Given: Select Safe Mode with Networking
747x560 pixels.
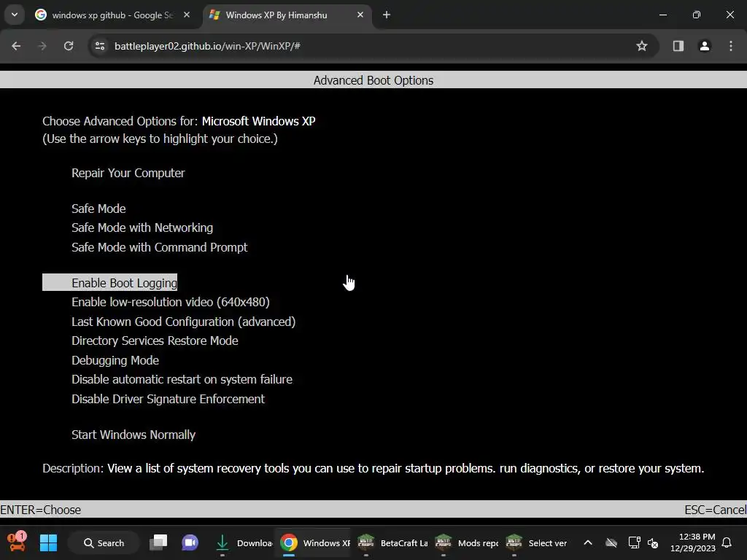Looking at the screenshot, I should 142,227.
